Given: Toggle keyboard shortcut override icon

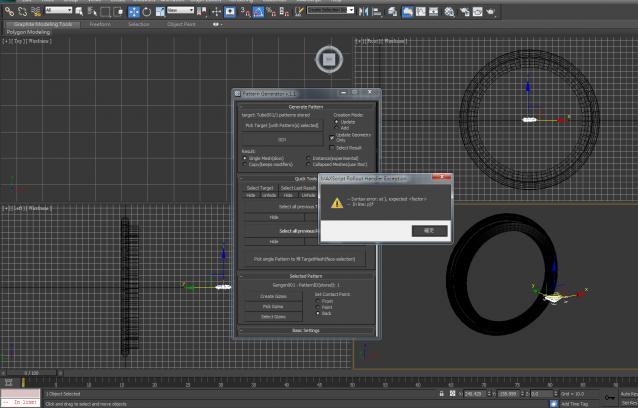Looking at the screenshot, I should pos(230,12).
